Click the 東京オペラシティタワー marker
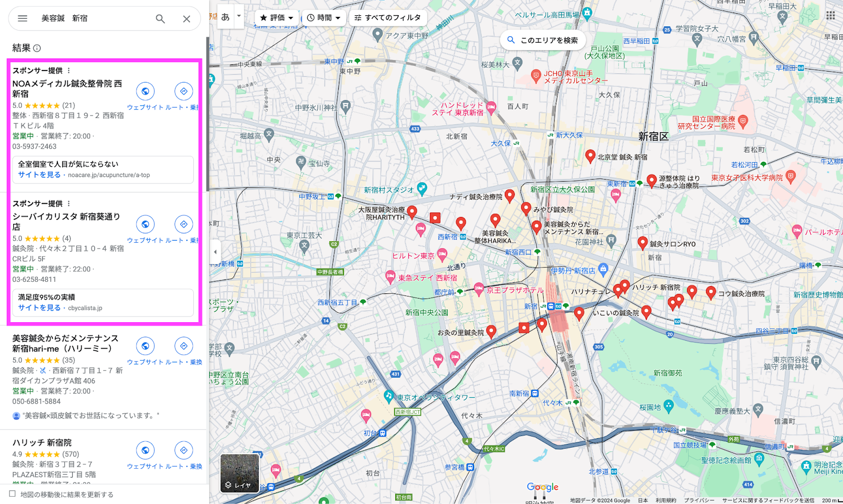This screenshot has height=504, width=843. pyautogui.click(x=389, y=396)
